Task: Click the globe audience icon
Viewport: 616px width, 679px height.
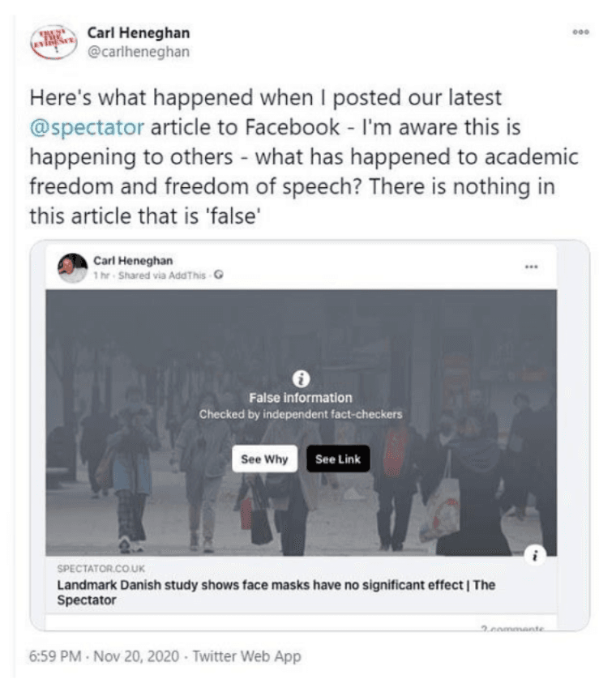Action: tap(220, 275)
